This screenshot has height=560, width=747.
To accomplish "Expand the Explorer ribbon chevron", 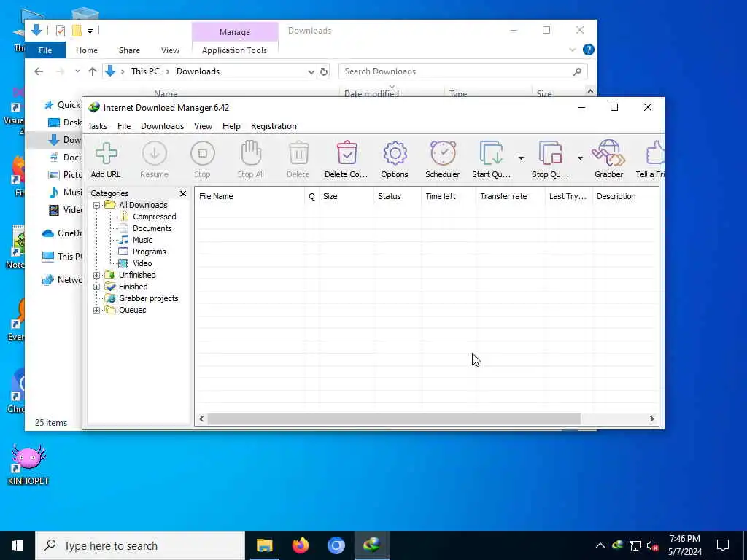I will [573, 50].
